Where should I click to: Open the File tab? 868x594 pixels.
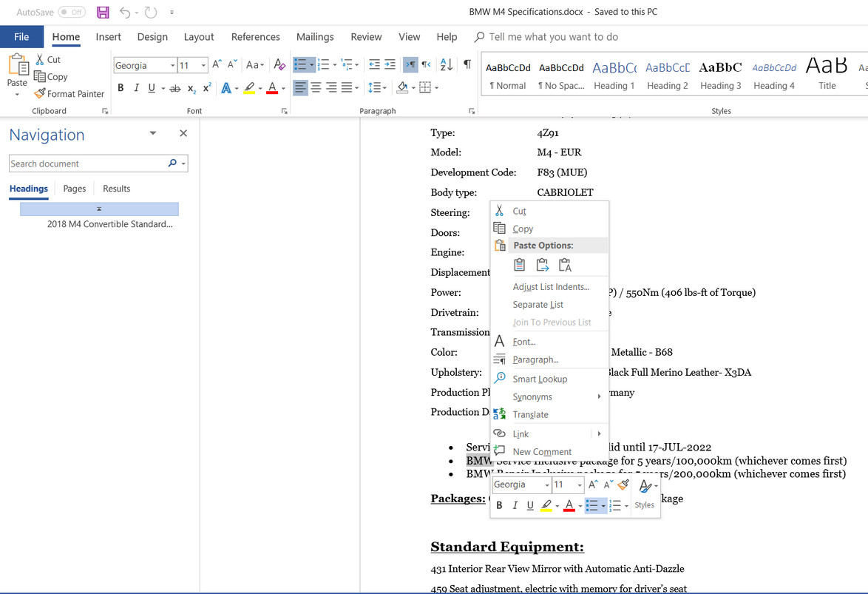(21, 36)
